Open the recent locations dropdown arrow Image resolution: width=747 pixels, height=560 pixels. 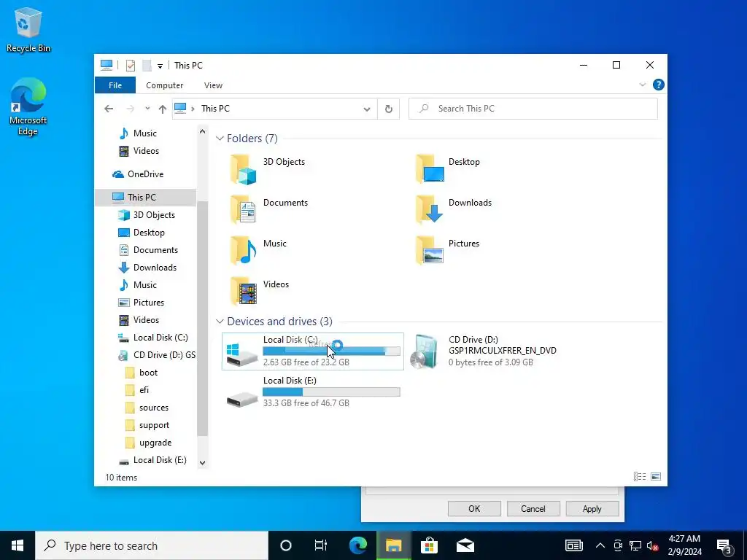pyautogui.click(x=147, y=109)
